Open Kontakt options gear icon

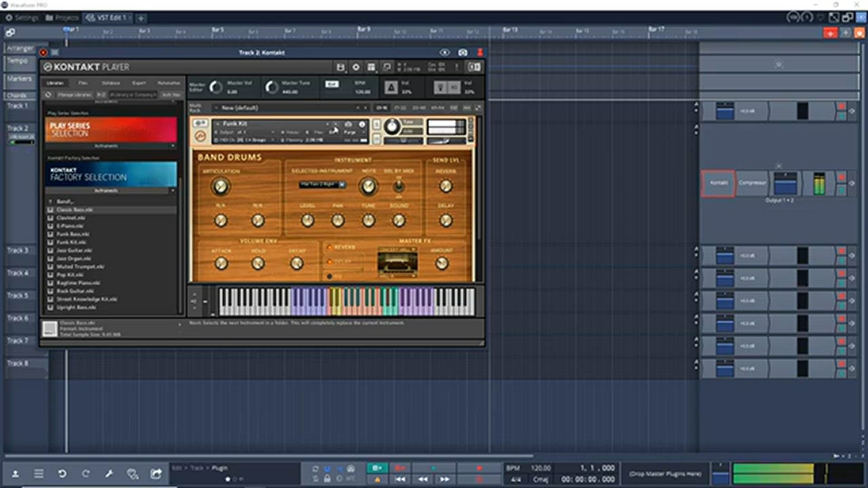pos(356,67)
